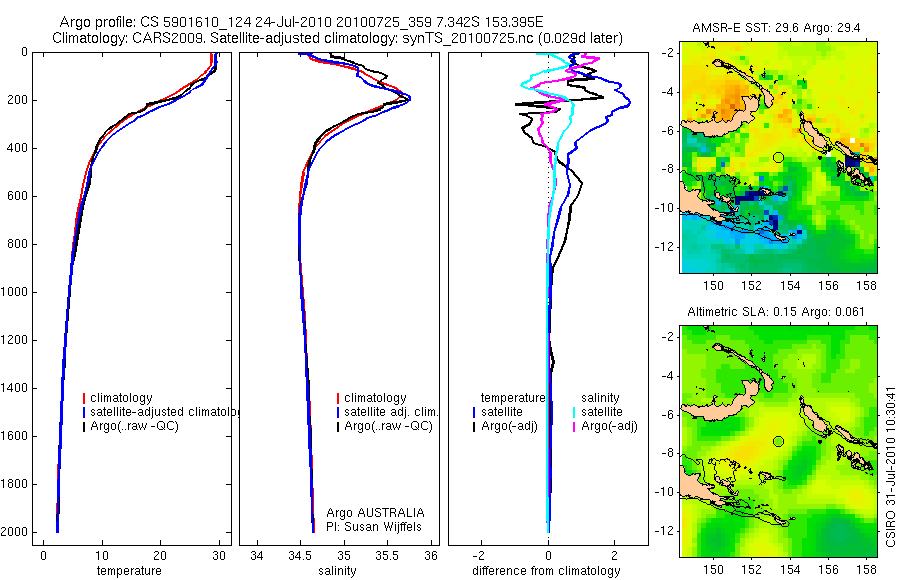Click the 200 depth tick label
Image resolution: width=900 pixels, height=580 pixels.
(x=16, y=100)
